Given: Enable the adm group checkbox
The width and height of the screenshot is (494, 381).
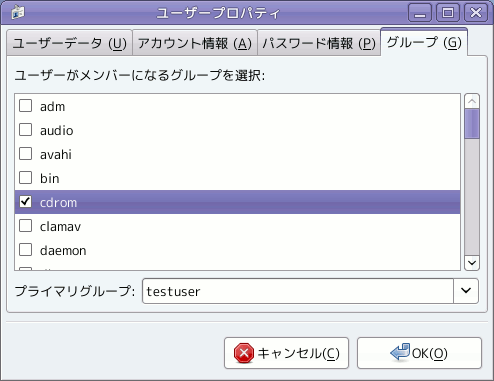Looking at the screenshot, I should coord(25,106).
